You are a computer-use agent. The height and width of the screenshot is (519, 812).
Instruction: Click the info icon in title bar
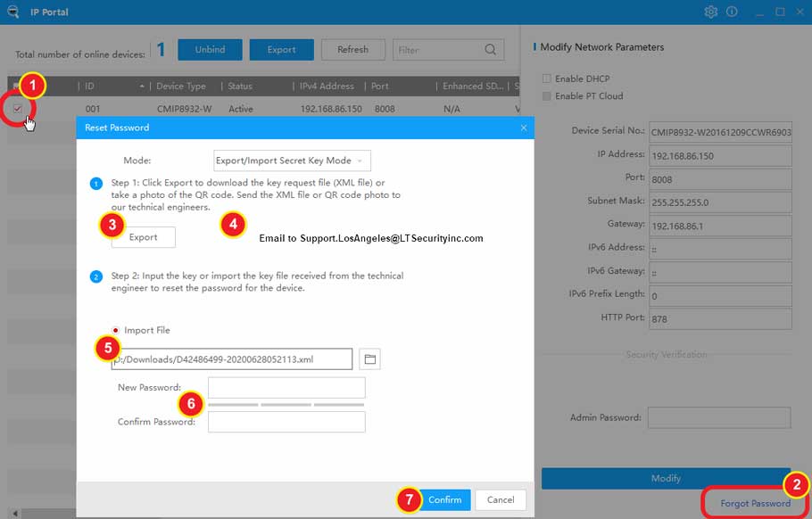click(732, 12)
